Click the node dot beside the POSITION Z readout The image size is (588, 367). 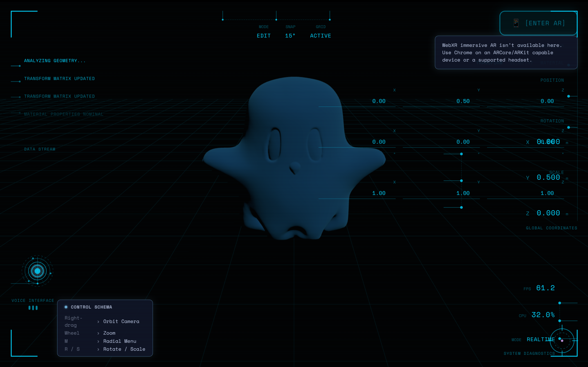569,96
